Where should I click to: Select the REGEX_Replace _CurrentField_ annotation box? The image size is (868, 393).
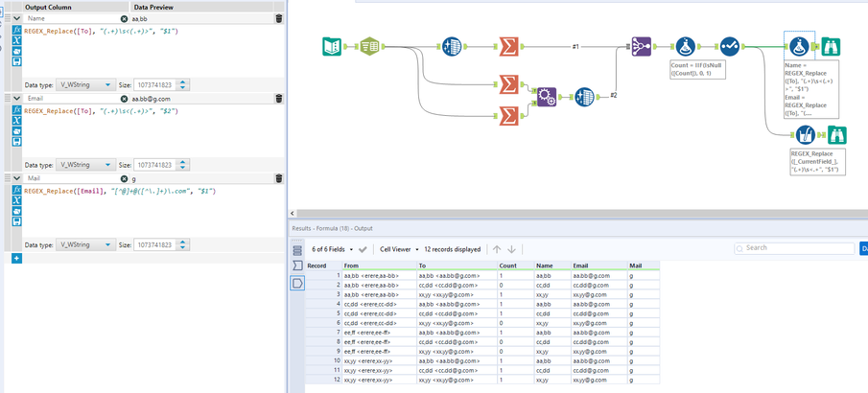(x=818, y=162)
